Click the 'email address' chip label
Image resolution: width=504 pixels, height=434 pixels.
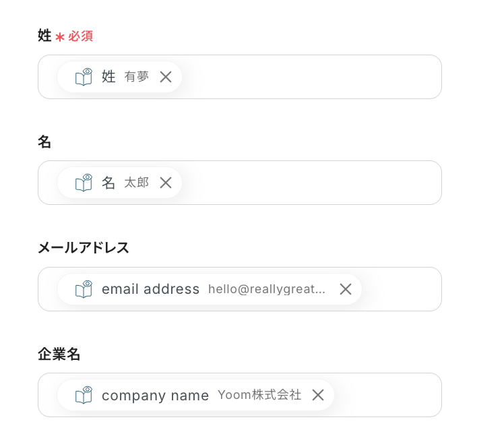150,289
